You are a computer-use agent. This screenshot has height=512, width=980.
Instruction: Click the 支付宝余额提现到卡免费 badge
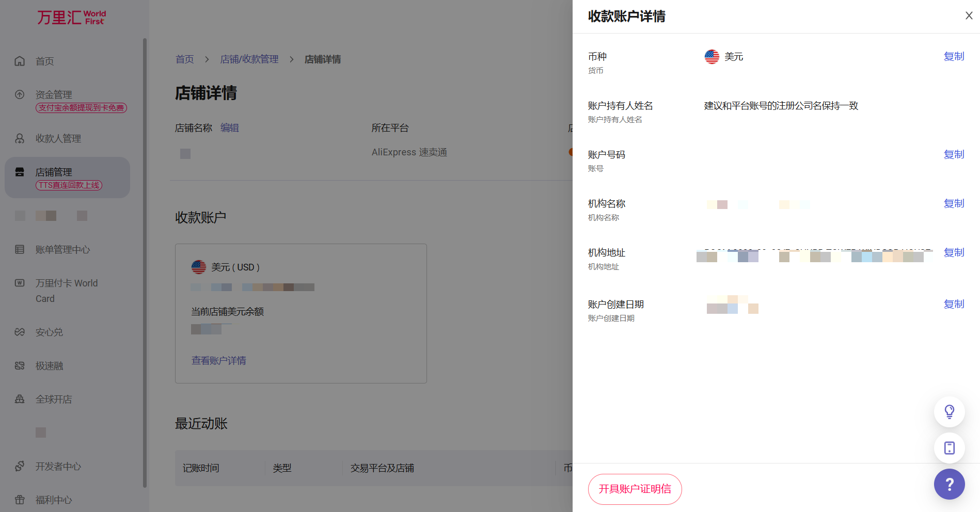(81, 108)
